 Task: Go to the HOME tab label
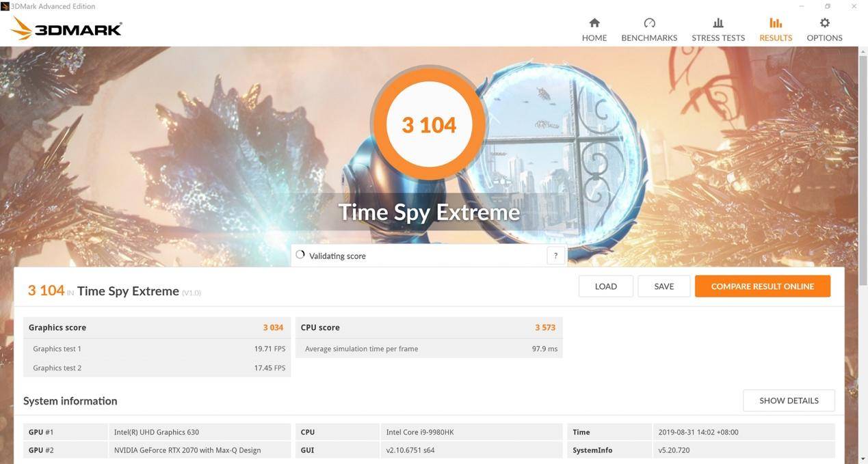tap(594, 38)
